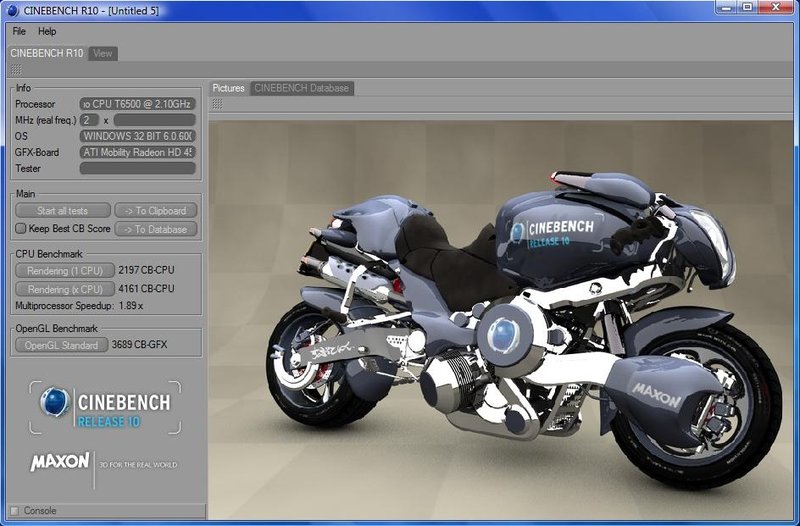The width and height of the screenshot is (800, 526).
Task: Open the File menu
Action: (19, 32)
